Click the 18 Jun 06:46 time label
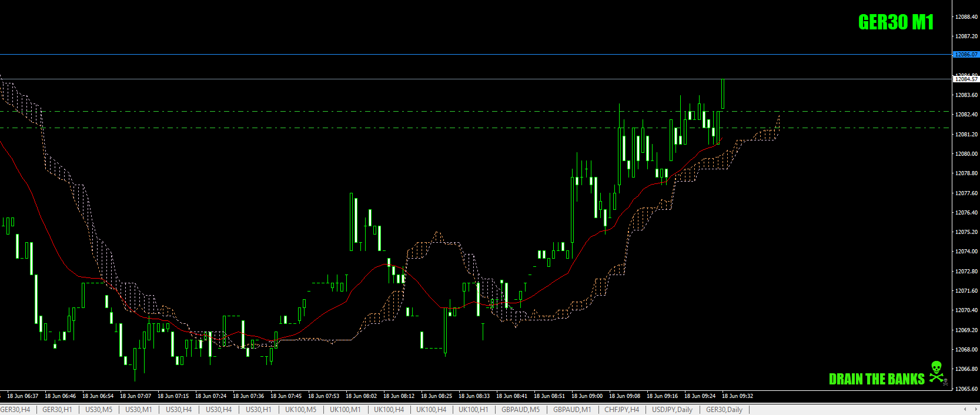 coord(60,396)
